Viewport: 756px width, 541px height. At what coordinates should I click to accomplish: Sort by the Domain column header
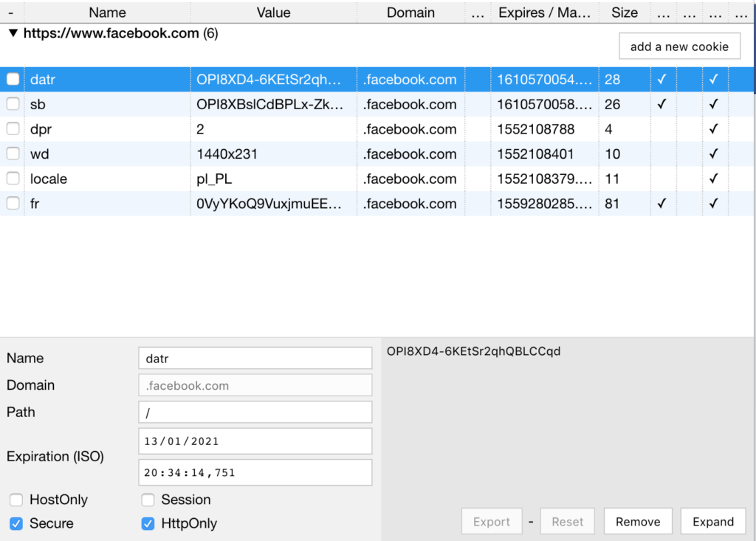[x=410, y=13]
